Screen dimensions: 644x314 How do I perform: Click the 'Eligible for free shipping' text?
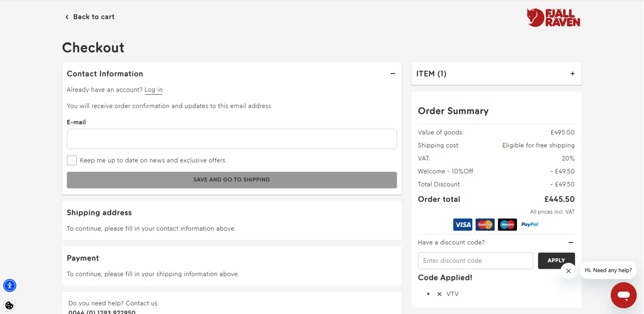538,145
